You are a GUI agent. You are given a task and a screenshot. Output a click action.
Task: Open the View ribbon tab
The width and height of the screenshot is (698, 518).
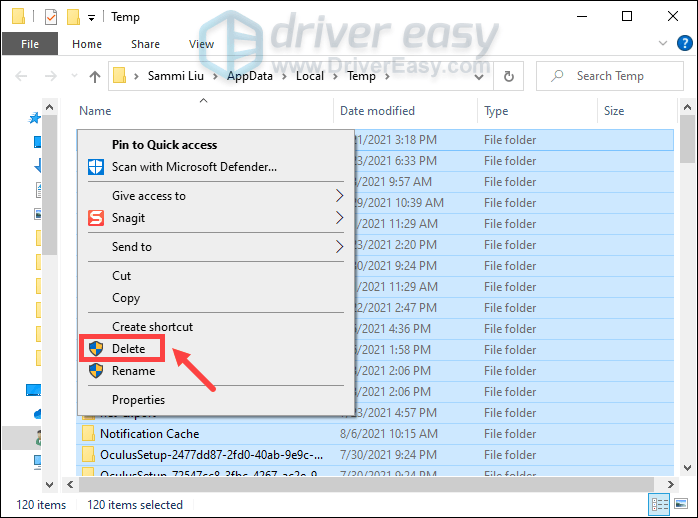click(x=201, y=44)
